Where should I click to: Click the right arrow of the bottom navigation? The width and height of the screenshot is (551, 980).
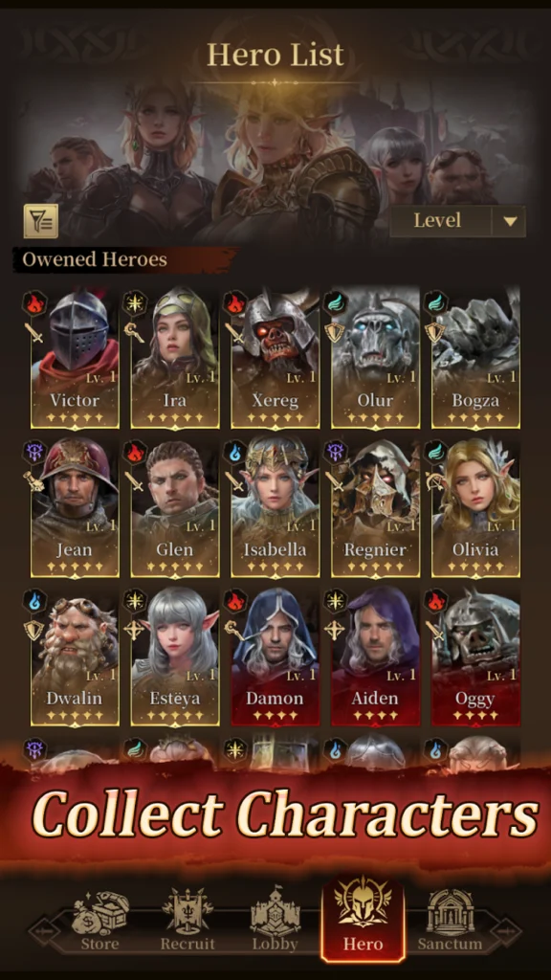click(x=505, y=931)
